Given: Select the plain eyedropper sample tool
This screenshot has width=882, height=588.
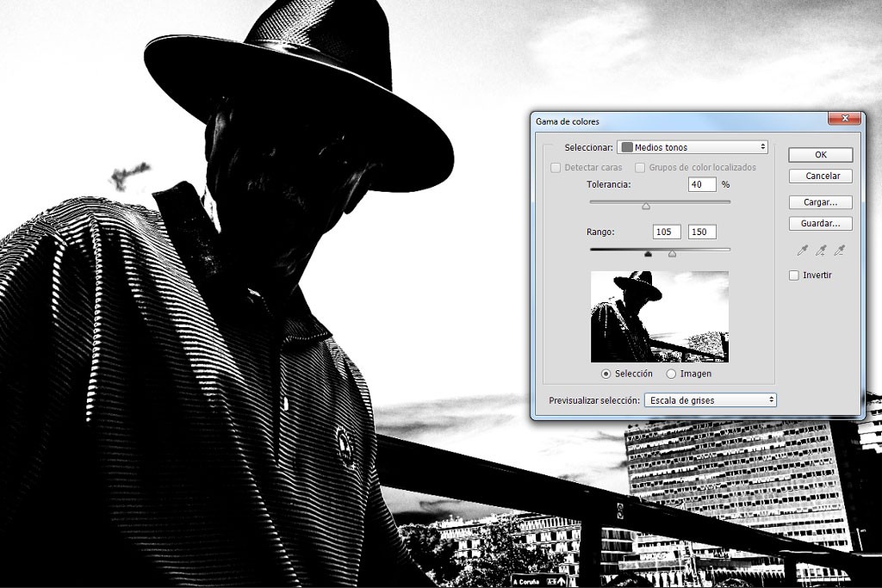Looking at the screenshot, I should (x=802, y=251).
